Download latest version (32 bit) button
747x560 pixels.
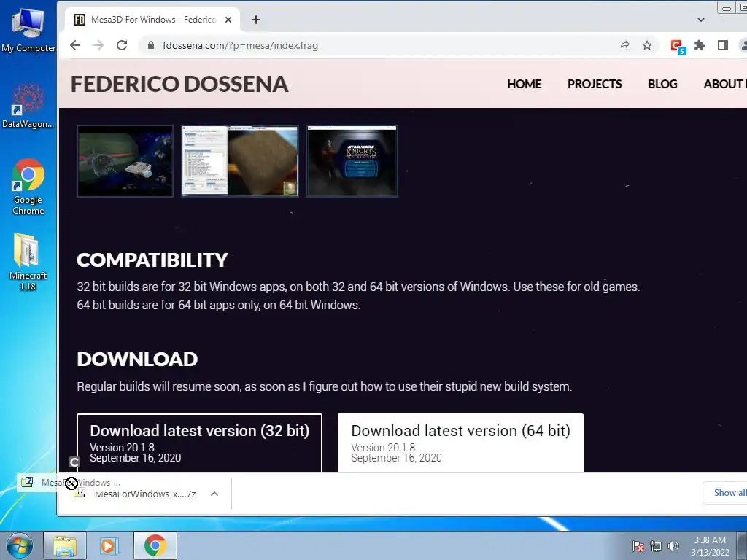coord(200,443)
